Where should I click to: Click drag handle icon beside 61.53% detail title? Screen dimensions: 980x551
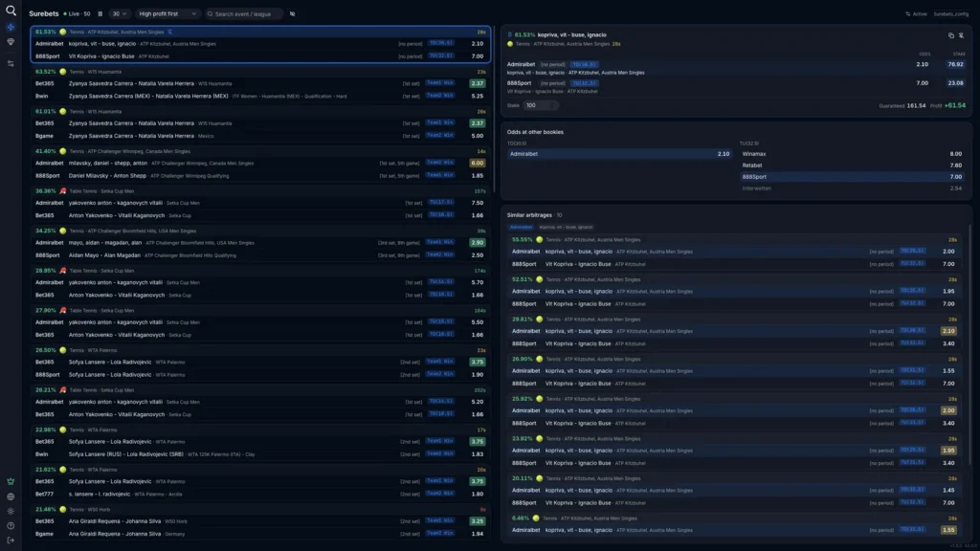coord(510,35)
